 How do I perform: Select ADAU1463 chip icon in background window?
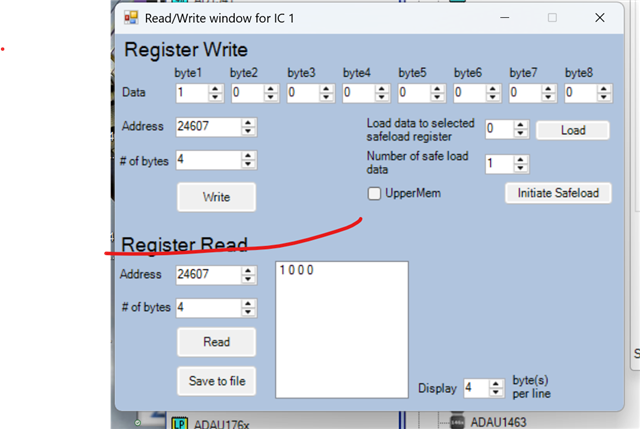coord(457,421)
